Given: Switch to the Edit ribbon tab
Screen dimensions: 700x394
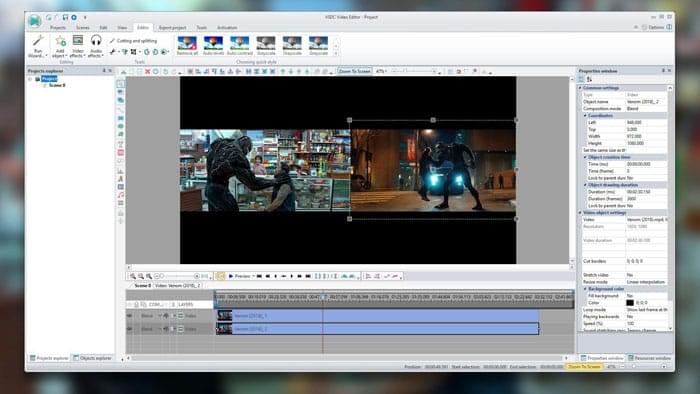Looking at the screenshot, I should click(x=104, y=28).
